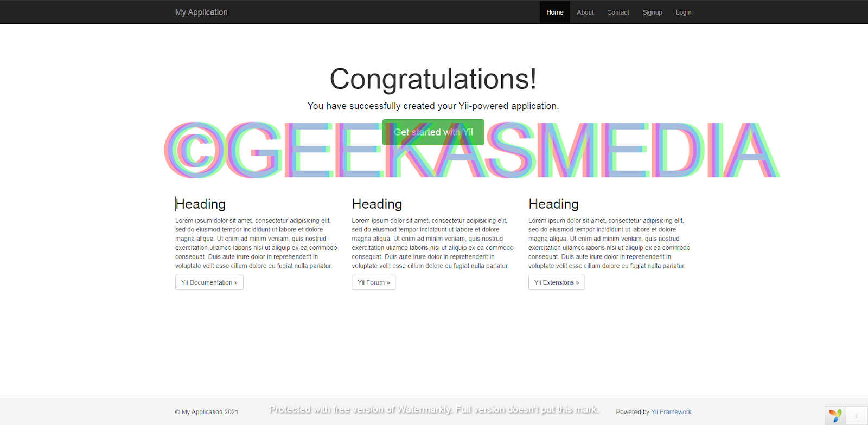Open the Contact page link
The height and width of the screenshot is (425, 868).
click(618, 12)
